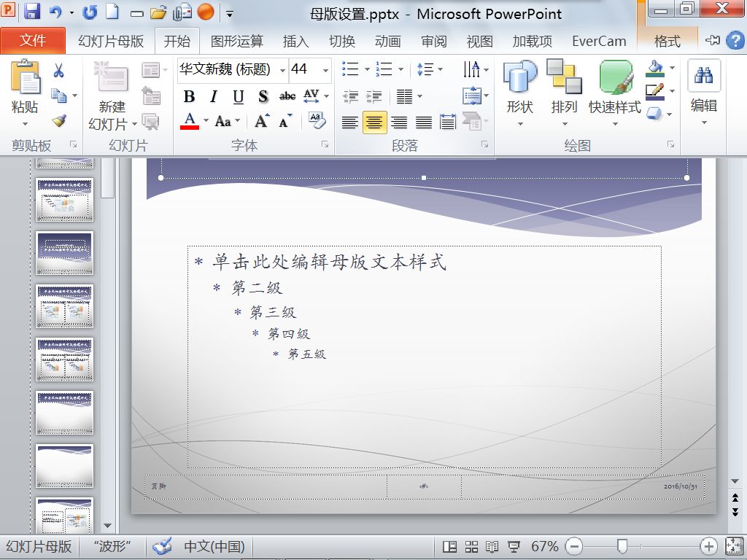The height and width of the screenshot is (560, 747).
Task: Open the 文件 menu button
Action: tap(33, 41)
